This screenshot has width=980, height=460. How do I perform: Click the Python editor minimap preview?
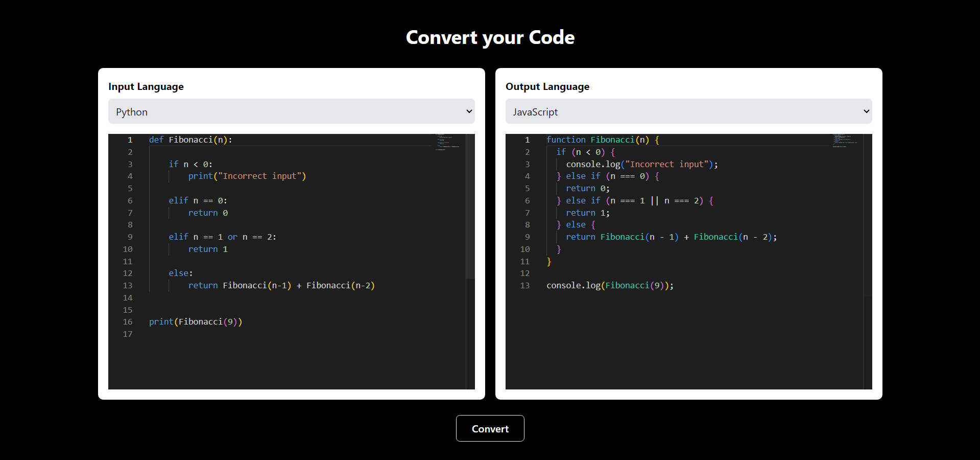click(448, 143)
